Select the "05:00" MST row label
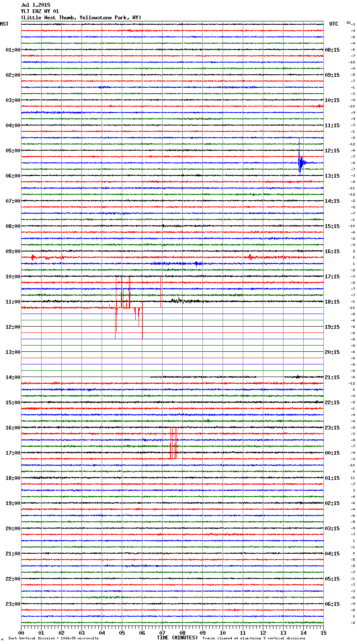This screenshot has width=357, height=644. coord(13,151)
